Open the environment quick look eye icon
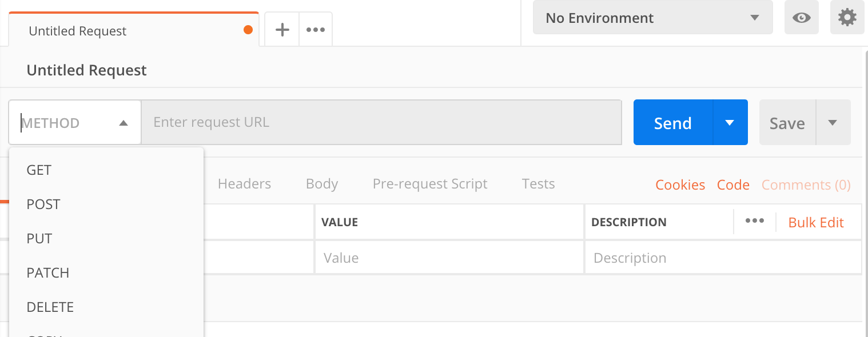Image resolution: width=868 pixels, height=337 pixels. coord(801,17)
